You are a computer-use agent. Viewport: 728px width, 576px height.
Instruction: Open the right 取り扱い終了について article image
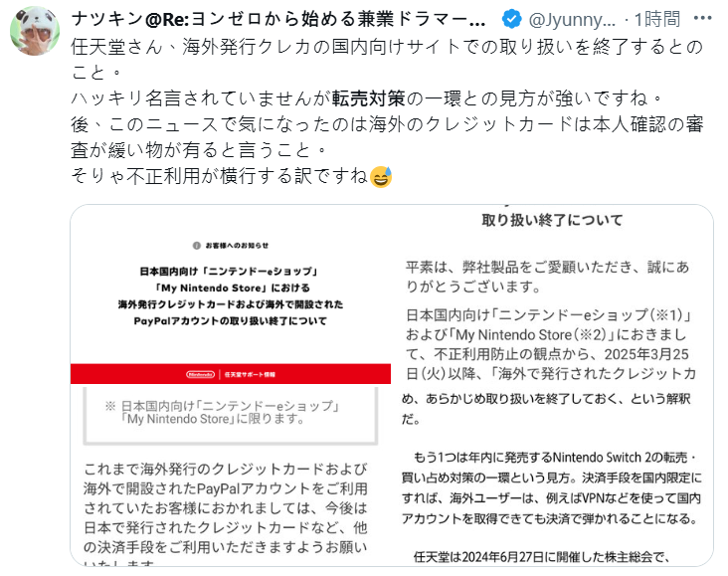pyautogui.click(x=553, y=385)
